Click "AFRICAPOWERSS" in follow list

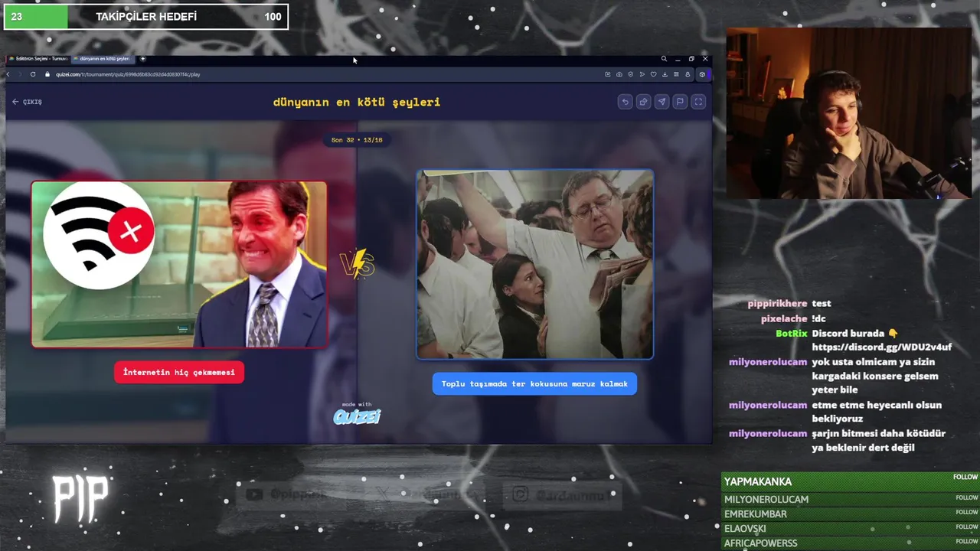[x=761, y=543]
